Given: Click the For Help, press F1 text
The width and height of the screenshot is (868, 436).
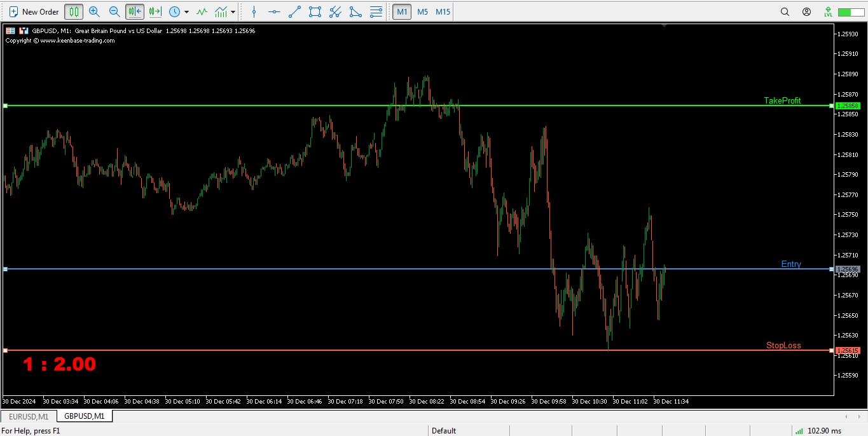Looking at the screenshot, I should [31, 430].
